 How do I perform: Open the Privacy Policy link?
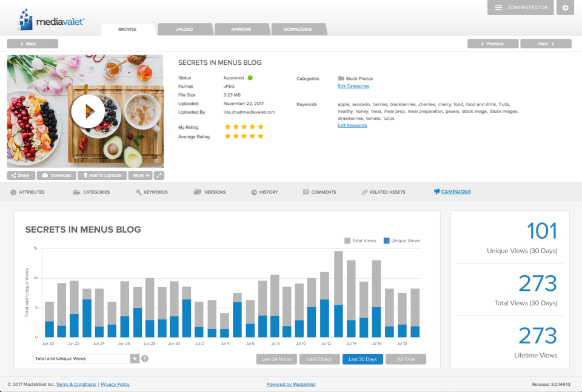pos(115,385)
